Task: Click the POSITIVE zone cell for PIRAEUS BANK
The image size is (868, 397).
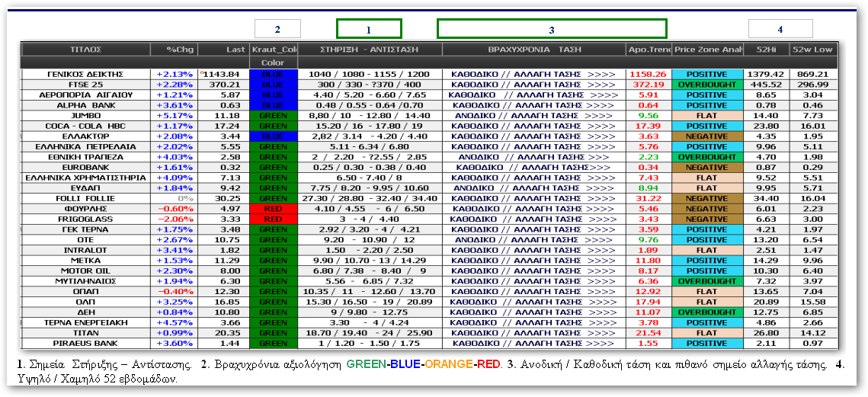Action: click(x=707, y=344)
